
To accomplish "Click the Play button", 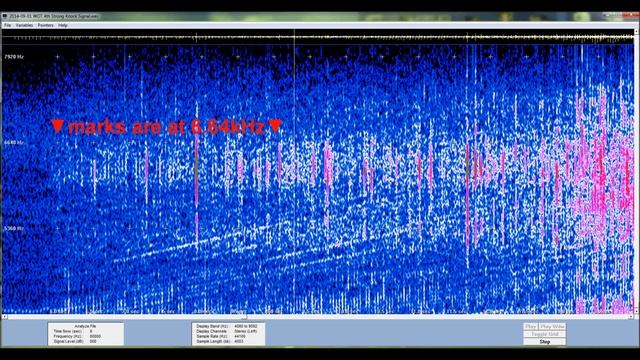I will 530,327.
